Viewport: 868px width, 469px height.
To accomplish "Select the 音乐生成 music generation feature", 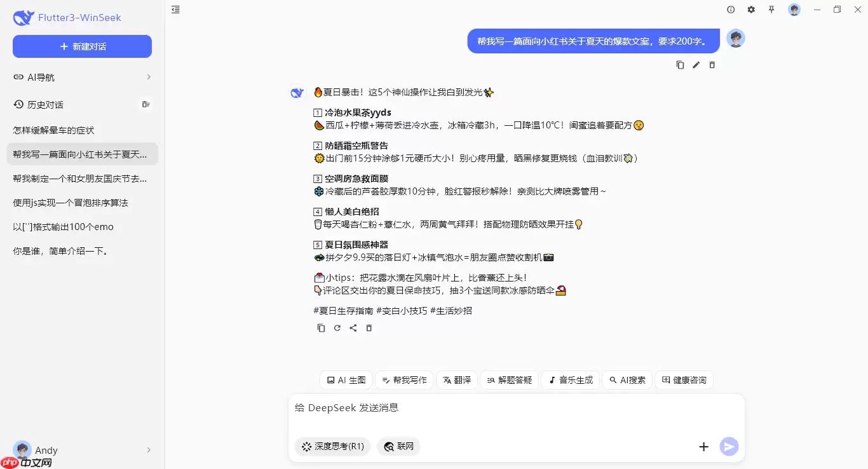I will (x=570, y=379).
